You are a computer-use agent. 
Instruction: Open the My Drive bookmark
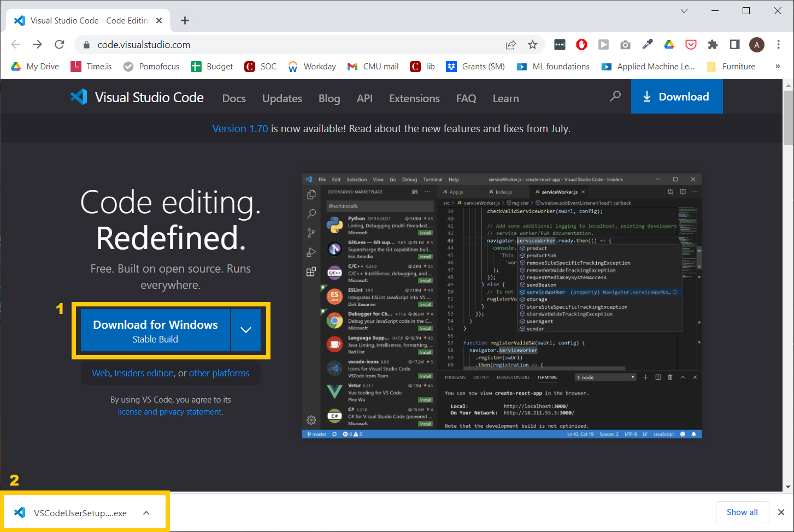[x=35, y=67]
